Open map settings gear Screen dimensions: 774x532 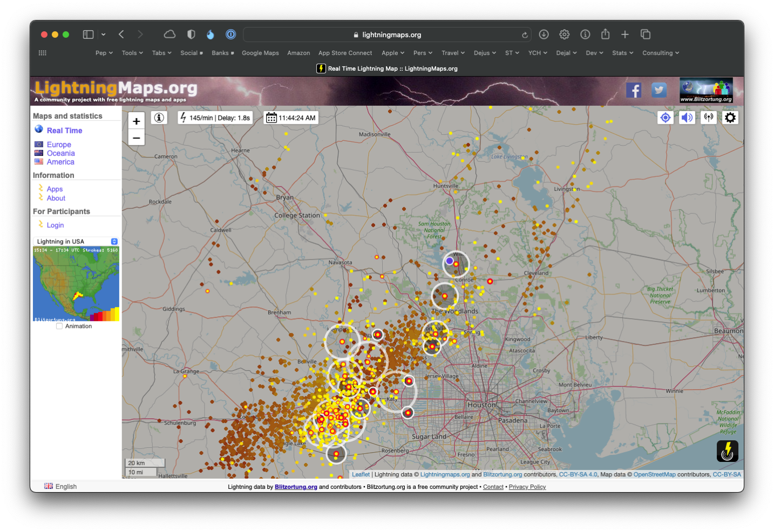point(730,118)
